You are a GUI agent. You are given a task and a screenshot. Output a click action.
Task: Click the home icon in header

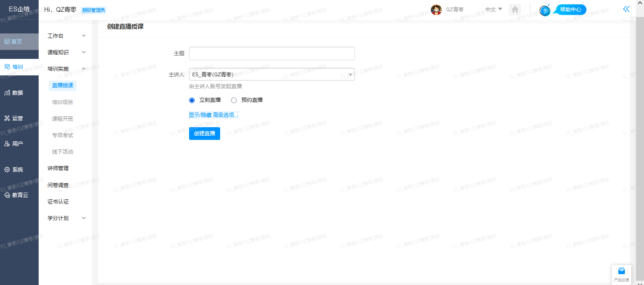(515, 9)
